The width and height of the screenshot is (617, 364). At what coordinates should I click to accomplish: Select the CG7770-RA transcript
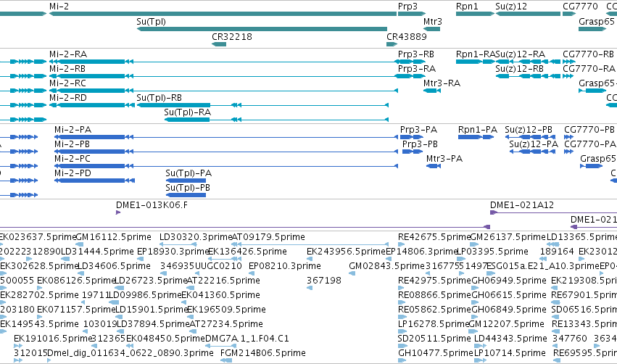point(568,76)
